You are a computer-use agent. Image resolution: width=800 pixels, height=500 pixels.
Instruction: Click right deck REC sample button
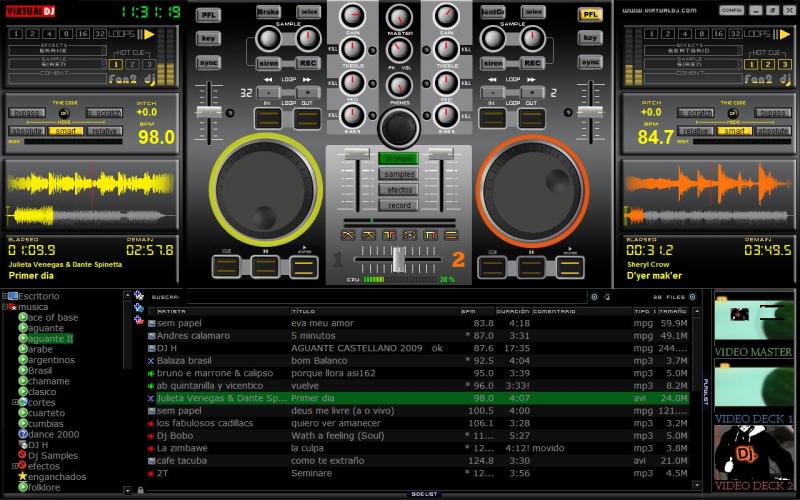532,63
